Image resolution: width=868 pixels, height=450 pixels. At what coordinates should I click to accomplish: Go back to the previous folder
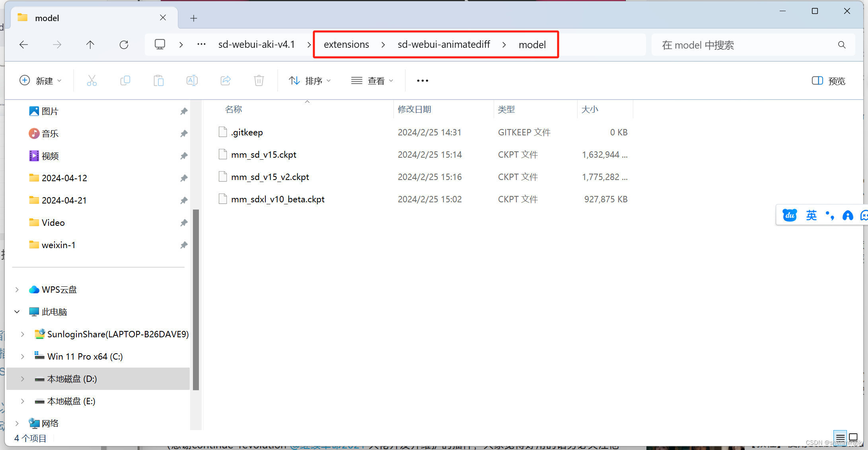click(x=24, y=45)
